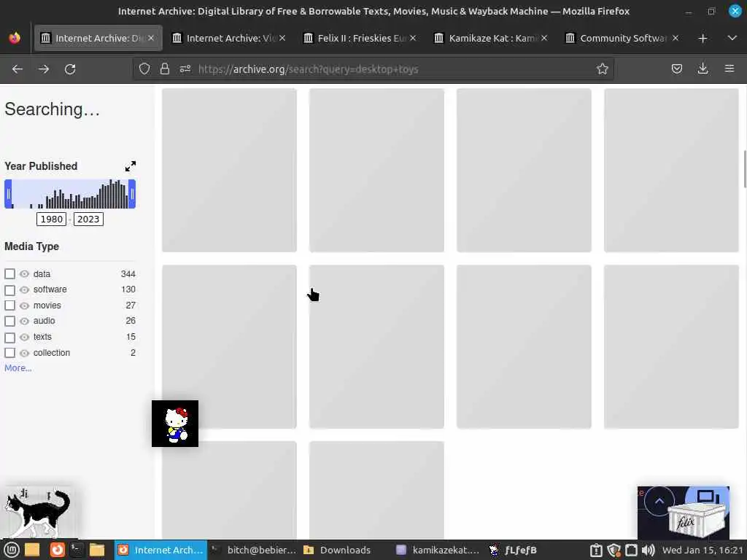The height and width of the screenshot is (560, 747).
Task: Save page to Pocket
Action: pyautogui.click(x=676, y=69)
